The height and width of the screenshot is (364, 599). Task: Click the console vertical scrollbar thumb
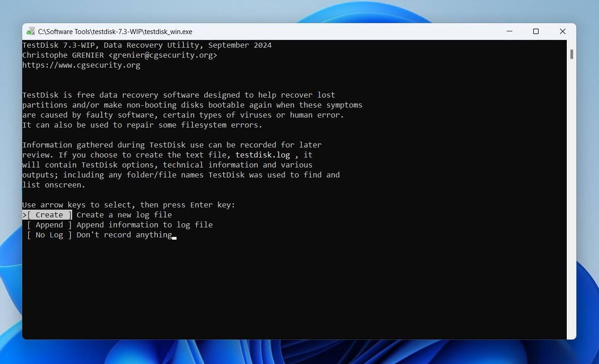click(x=571, y=54)
